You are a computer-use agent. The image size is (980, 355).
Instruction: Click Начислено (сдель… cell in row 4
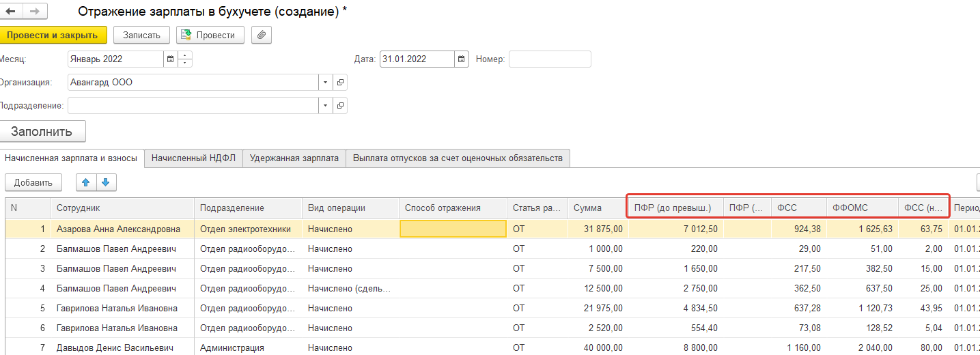click(350, 289)
